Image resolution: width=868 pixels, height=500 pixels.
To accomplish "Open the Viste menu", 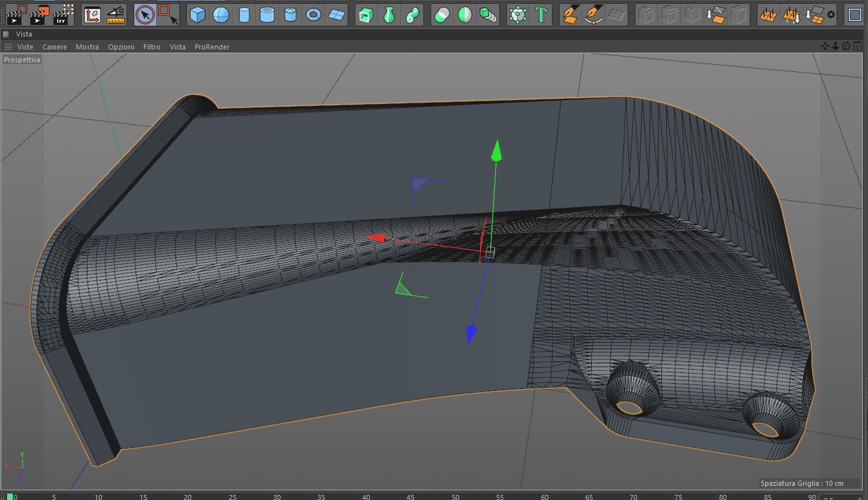I will [x=25, y=47].
